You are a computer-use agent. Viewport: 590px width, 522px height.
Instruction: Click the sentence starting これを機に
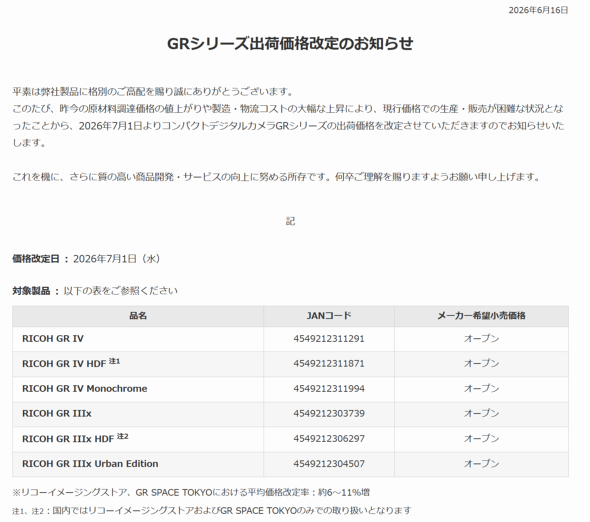277,177
